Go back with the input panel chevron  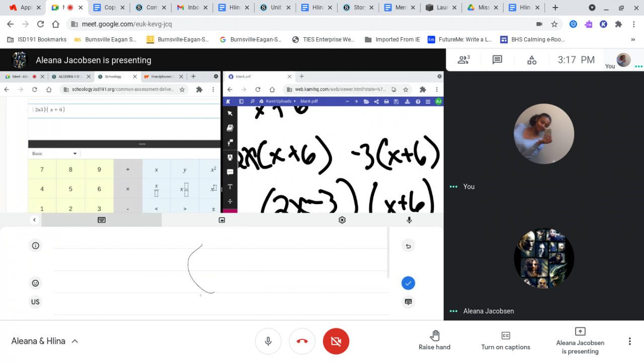pos(34,220)
